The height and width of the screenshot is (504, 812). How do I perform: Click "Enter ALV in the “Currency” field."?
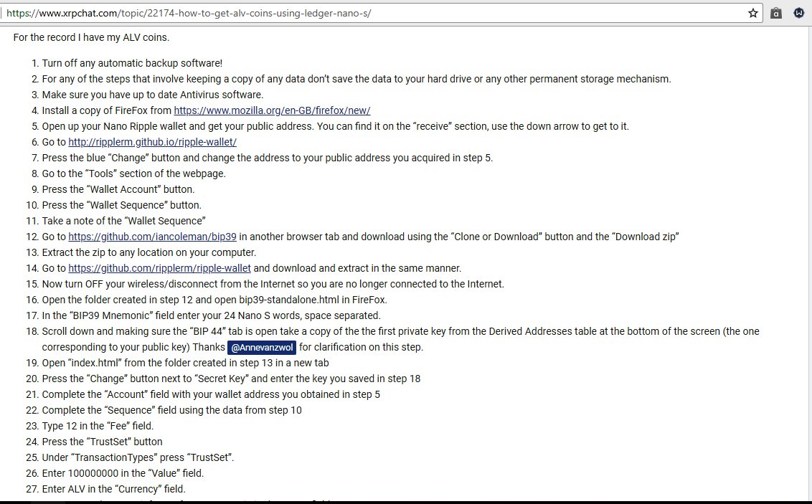pyautogui.click(x=113, y=489)
